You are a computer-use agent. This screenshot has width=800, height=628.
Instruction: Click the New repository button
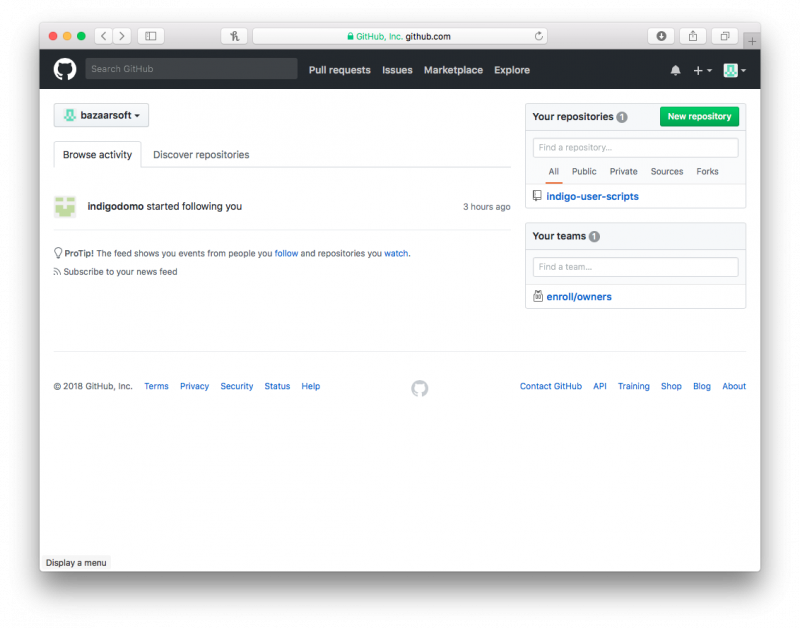point(699,116)
